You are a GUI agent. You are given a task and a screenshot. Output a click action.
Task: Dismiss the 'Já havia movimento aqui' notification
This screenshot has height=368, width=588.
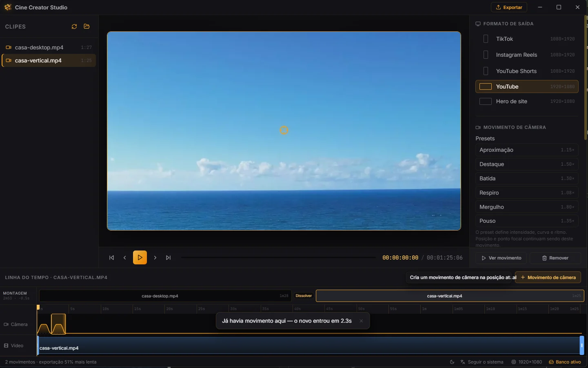361,321
